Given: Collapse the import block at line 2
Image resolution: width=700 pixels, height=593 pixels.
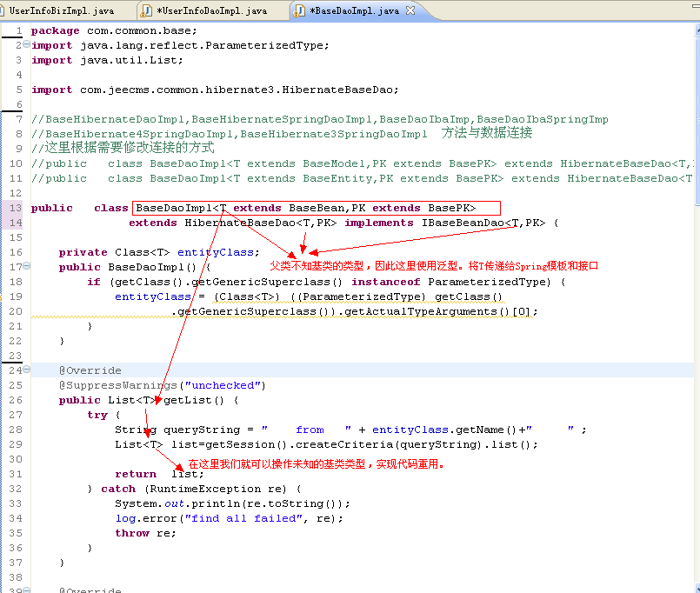Looking at the screenshot, I should [26, 44].
